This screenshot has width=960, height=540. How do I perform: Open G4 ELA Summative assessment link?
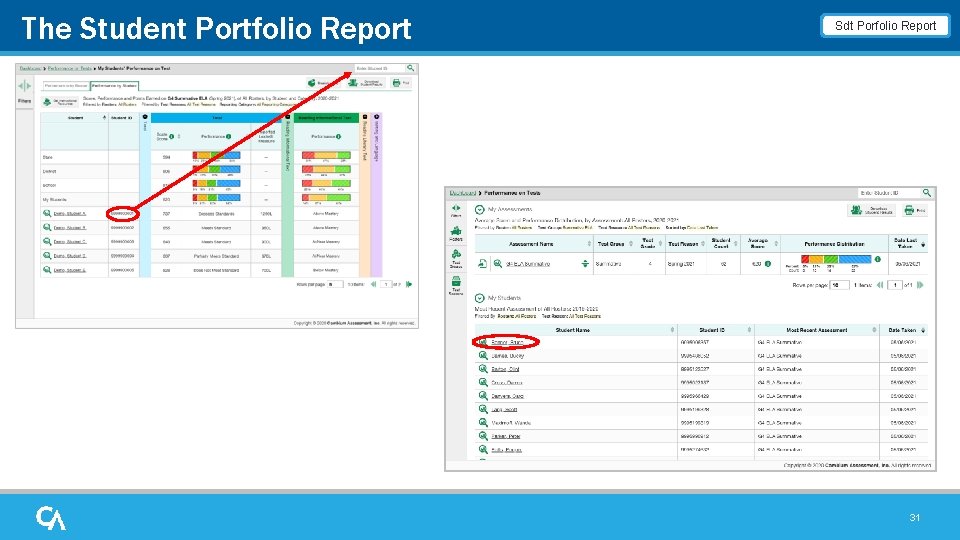pyautogui.click(x=528, y=264)
